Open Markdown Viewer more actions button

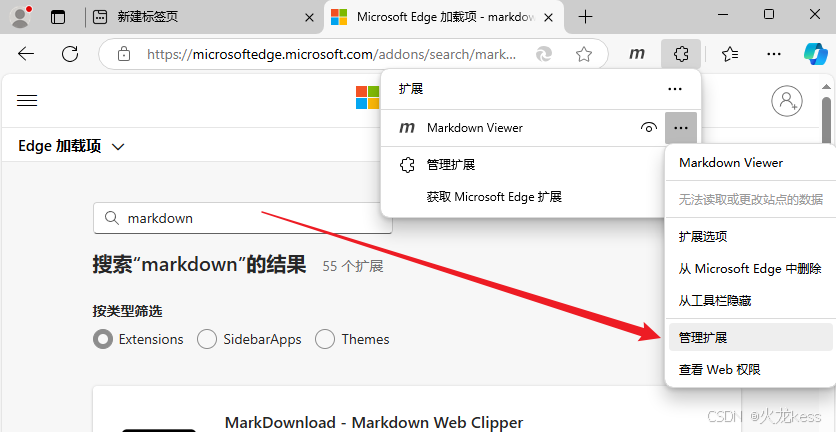click(681, 128)
